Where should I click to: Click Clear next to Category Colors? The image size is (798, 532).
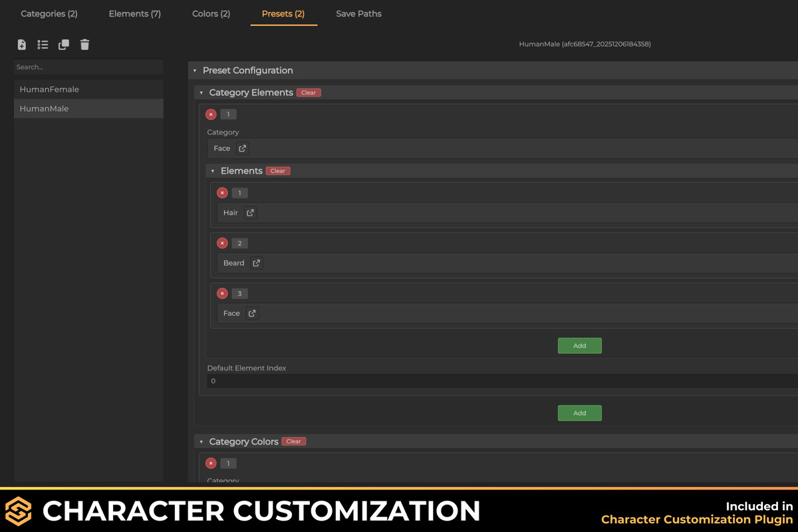pyautogui.click(x=293, y=441)
